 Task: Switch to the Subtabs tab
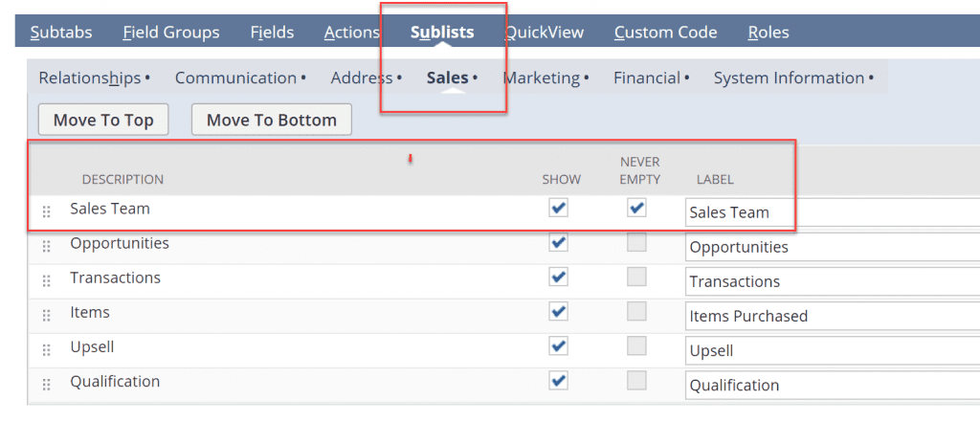click(61, 32)
